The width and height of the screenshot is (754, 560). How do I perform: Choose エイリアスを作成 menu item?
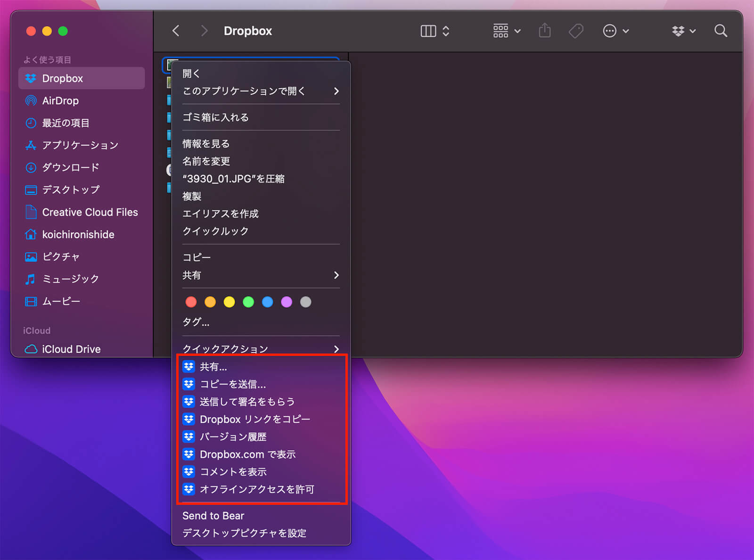pos(261,214)
